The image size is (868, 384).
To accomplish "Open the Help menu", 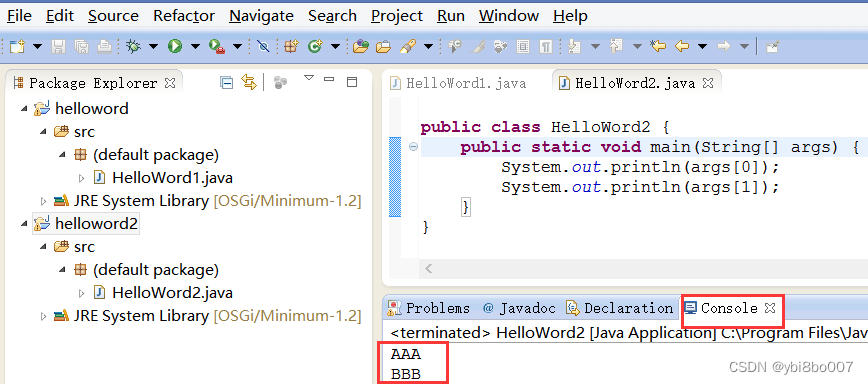I will (570, 15).
